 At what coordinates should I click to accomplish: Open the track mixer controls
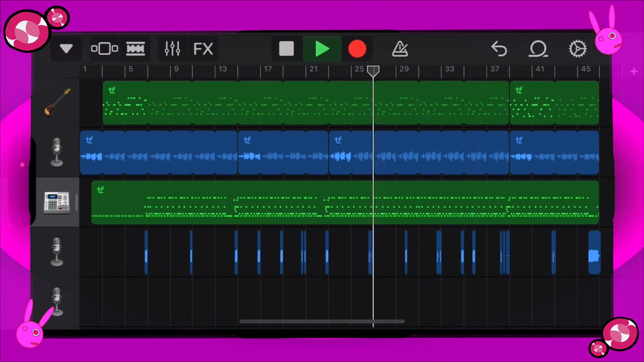(x=172, y=49)
